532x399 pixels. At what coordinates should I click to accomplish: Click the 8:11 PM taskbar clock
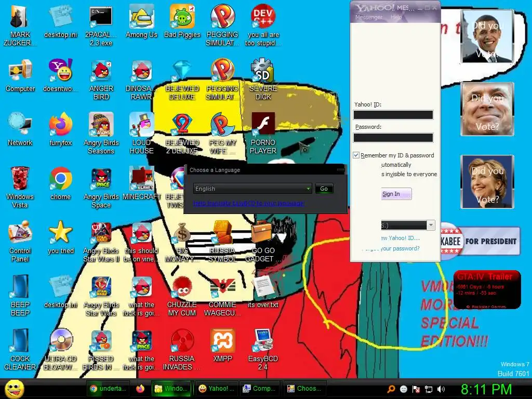coord(486,389)
